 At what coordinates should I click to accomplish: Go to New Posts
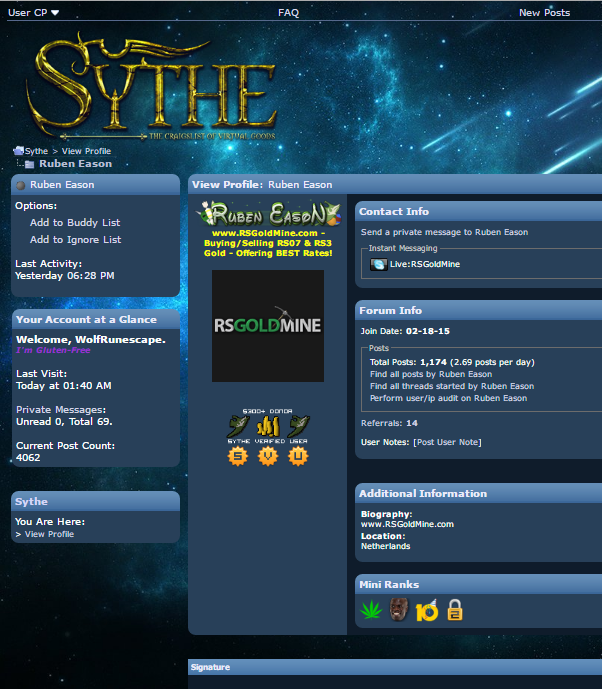544,13
